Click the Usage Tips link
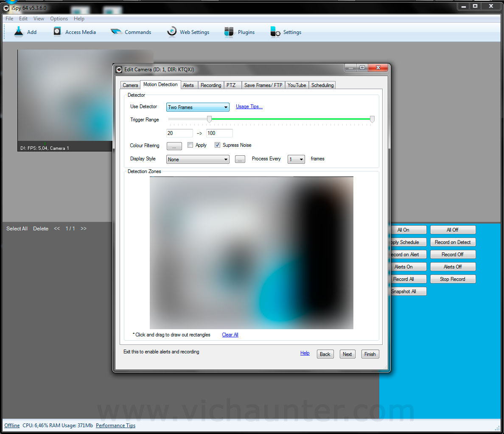Screen dimensions: 504x434 pos(249,106)
